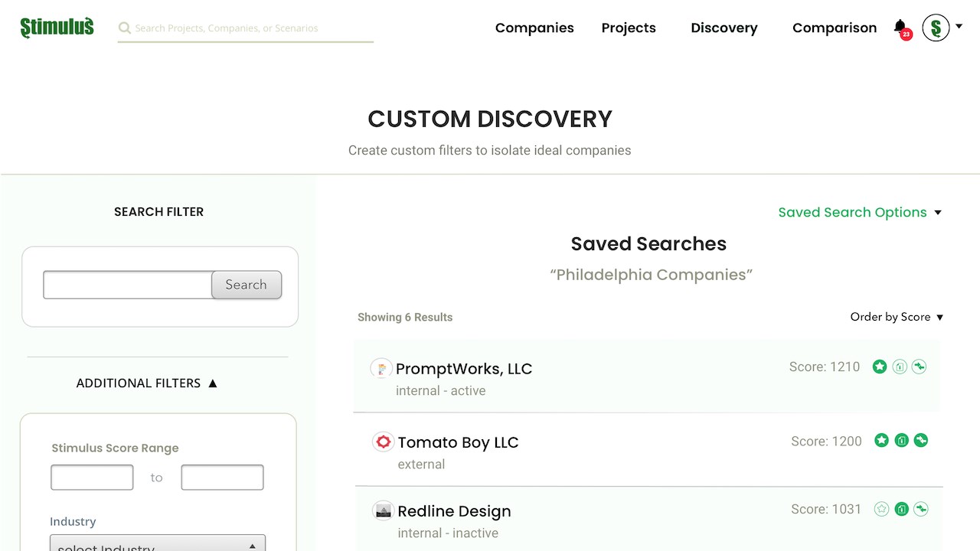Click the user profile avatar icon

(936, 28)
